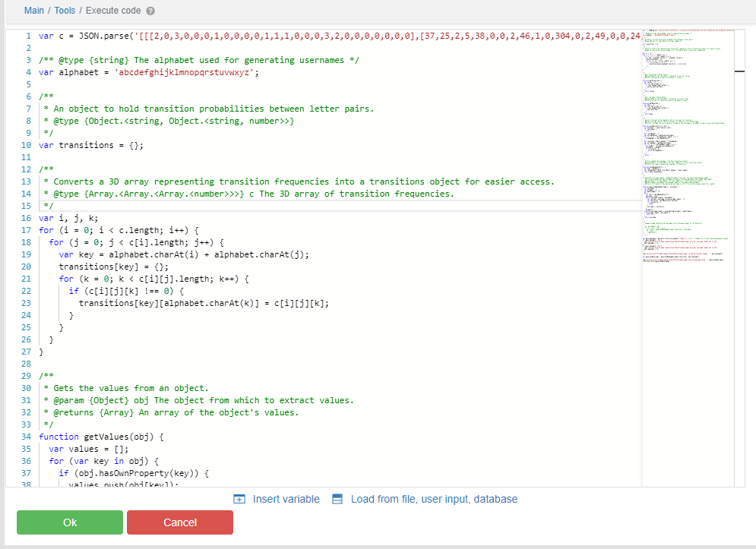Click line number 34 in gutter
The image size is (756, 549).
(26, 437)
